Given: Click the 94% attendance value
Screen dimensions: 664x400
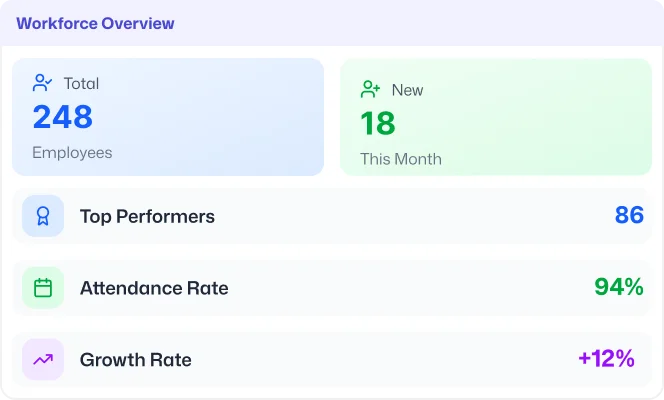Looking at the screenshot, I should point(619,287).
